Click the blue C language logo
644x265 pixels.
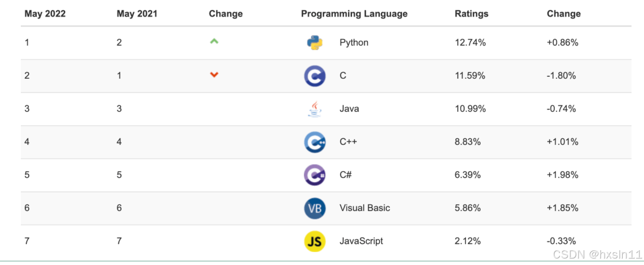pyautogui.click(x=315, y=76)
